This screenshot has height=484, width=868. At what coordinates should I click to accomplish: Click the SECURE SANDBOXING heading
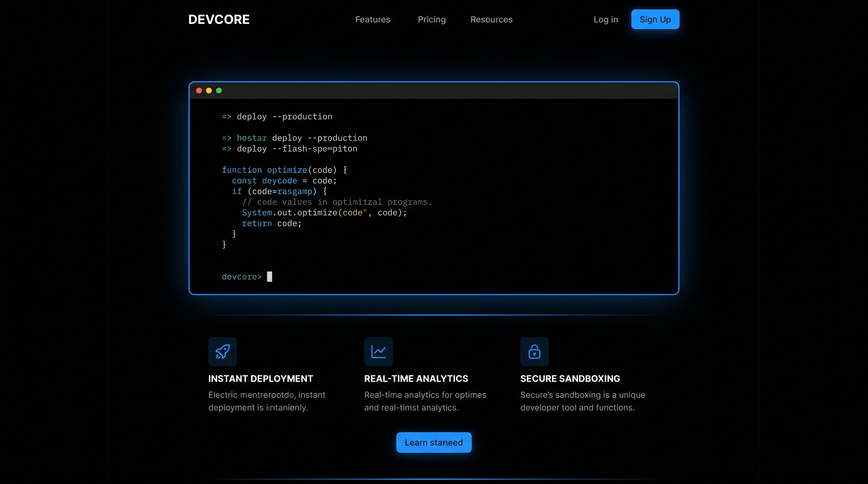coord(570,379)
